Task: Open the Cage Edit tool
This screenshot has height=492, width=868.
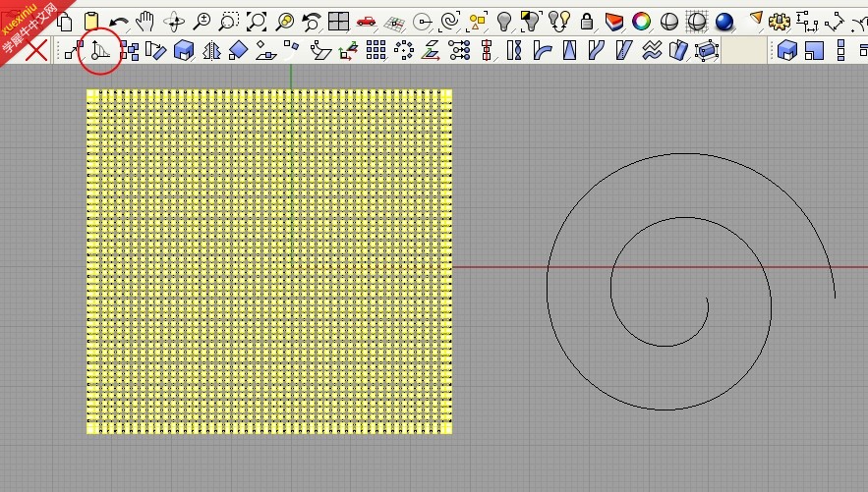Action: click(x=707, y=51)
